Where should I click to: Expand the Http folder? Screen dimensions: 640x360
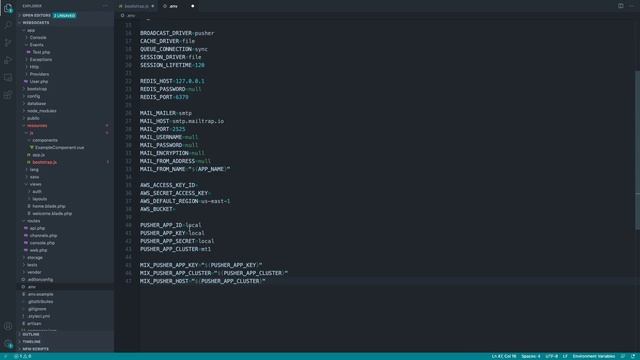click(x=64, y=67)
